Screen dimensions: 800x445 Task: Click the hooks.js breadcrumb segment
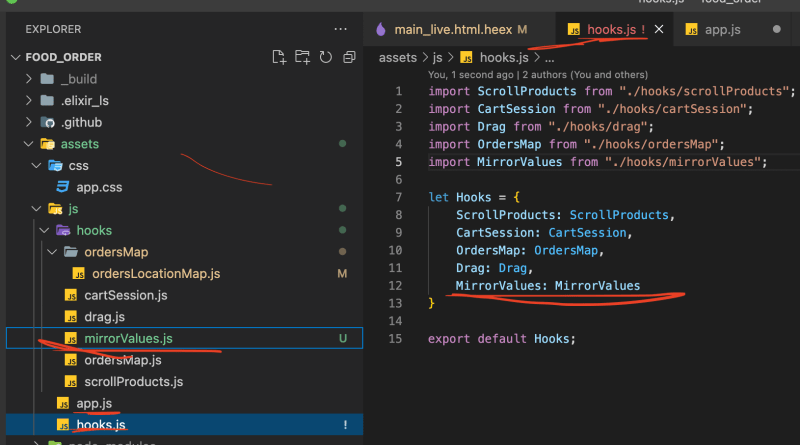504,58
